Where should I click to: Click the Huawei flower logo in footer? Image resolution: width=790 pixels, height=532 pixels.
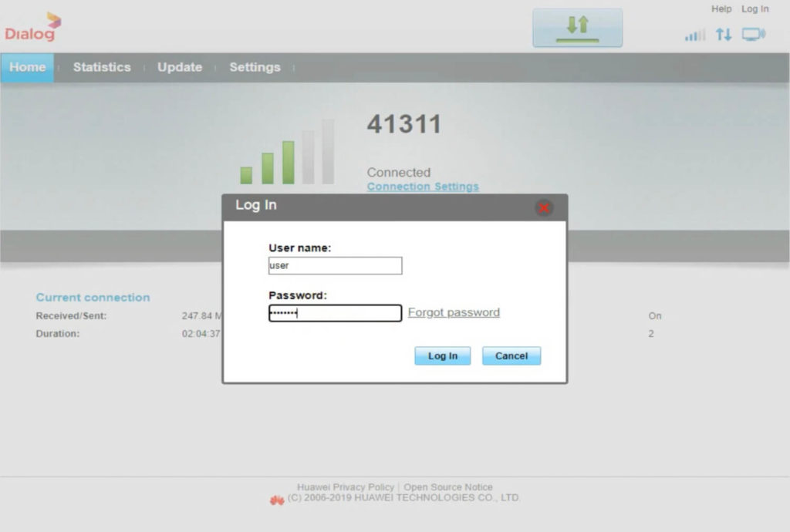click(x=278, y=498)
